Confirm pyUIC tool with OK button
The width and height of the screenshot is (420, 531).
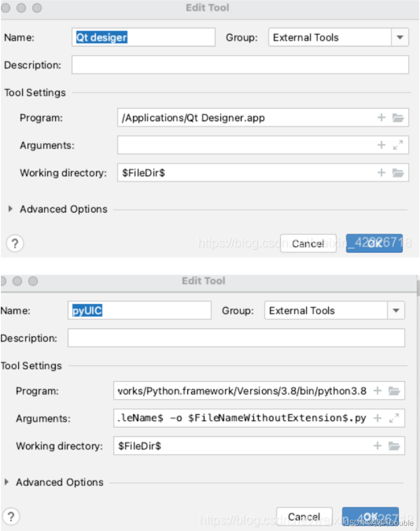[370, 516]
